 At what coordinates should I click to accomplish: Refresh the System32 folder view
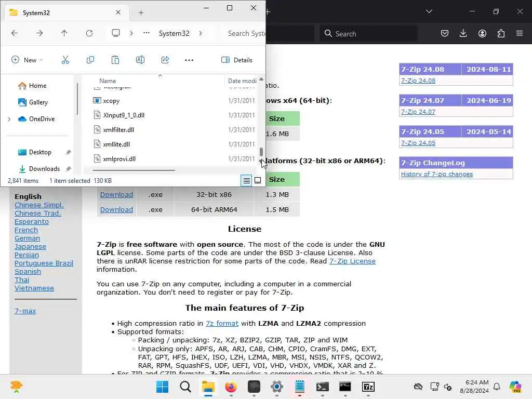click(x=89, y=33)
